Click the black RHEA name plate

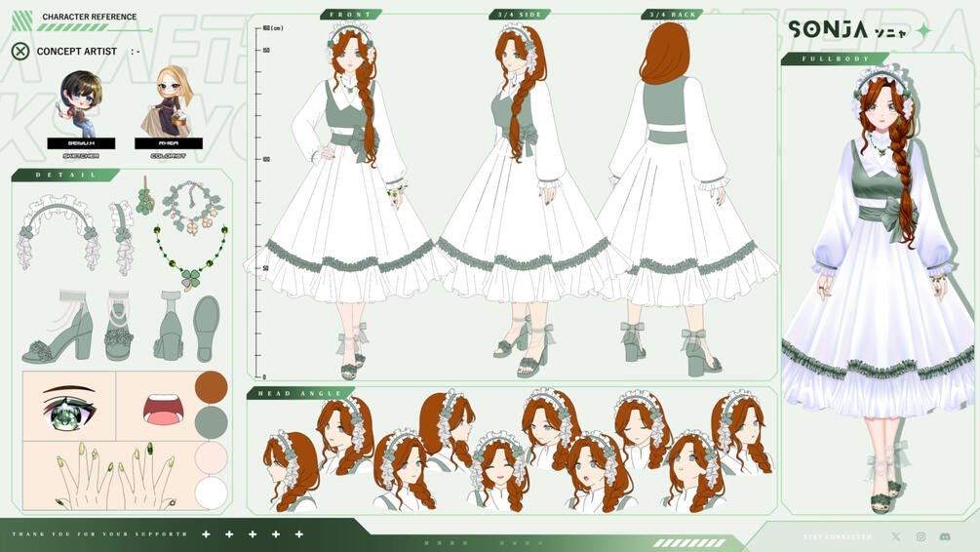tap(169, 143)
